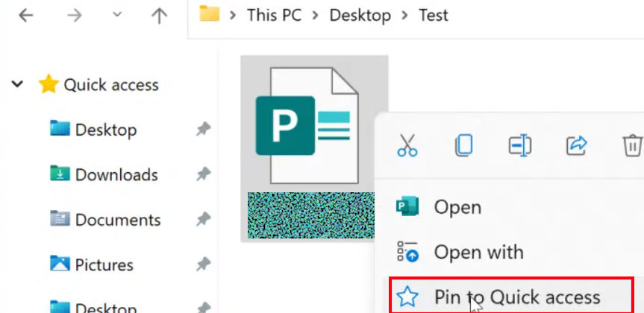Go back with the Back arrow

(26, 16)
